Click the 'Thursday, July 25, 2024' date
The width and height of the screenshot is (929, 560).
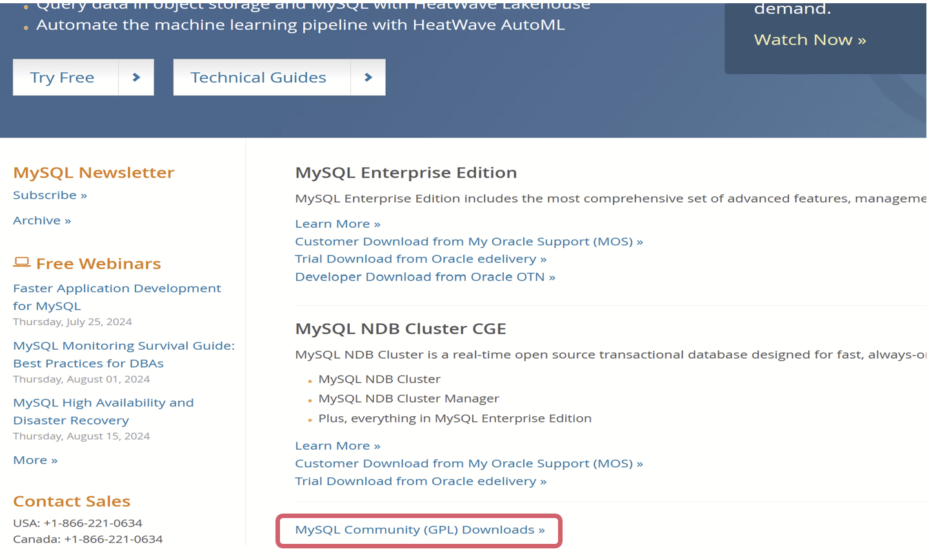(72, 322)
